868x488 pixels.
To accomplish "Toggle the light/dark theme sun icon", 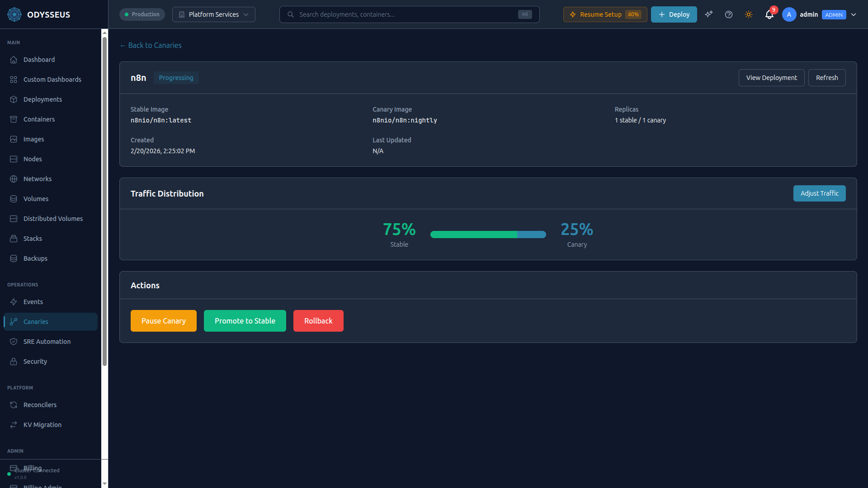I will tap(748, 14).
